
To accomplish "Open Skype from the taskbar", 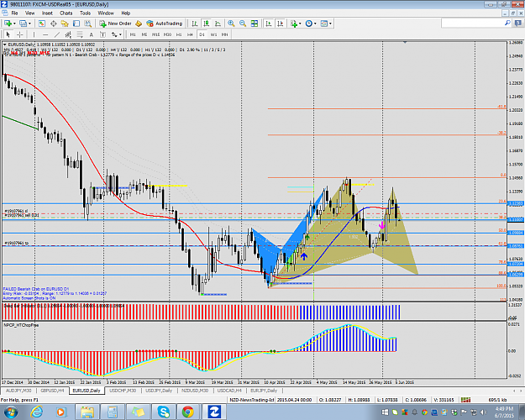I will pyautogui.click(x=164, y=412).
